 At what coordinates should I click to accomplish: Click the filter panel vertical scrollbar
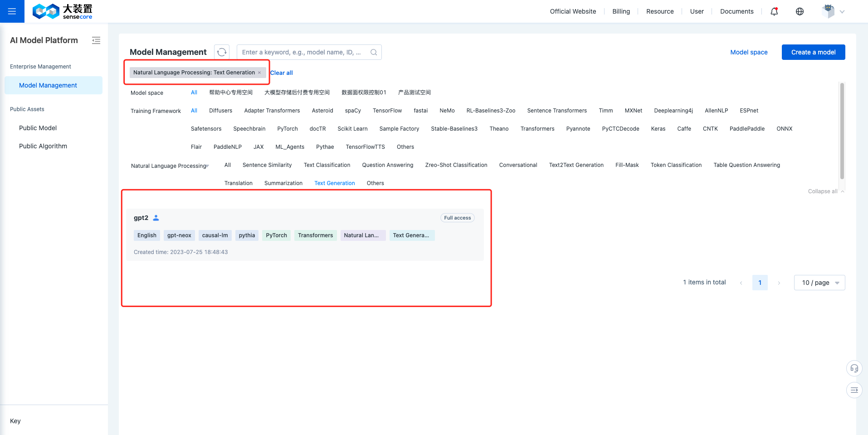(x=842, y=132)
